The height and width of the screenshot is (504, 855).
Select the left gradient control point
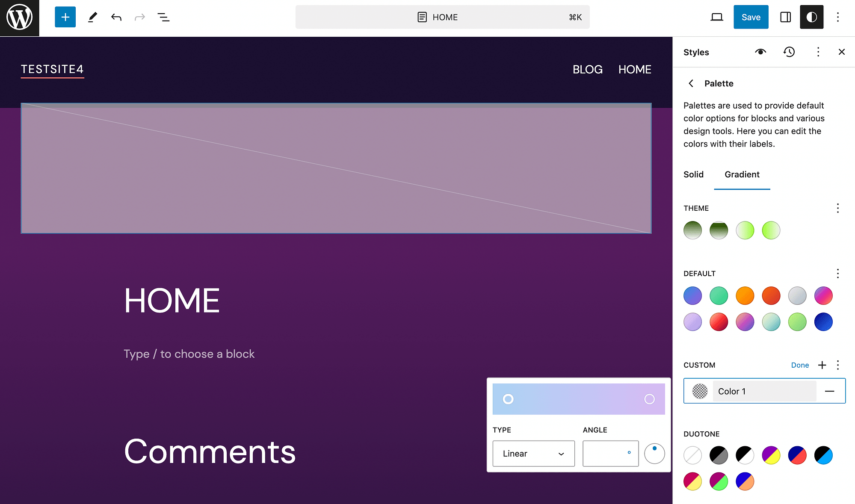click(x=509, y=399)
